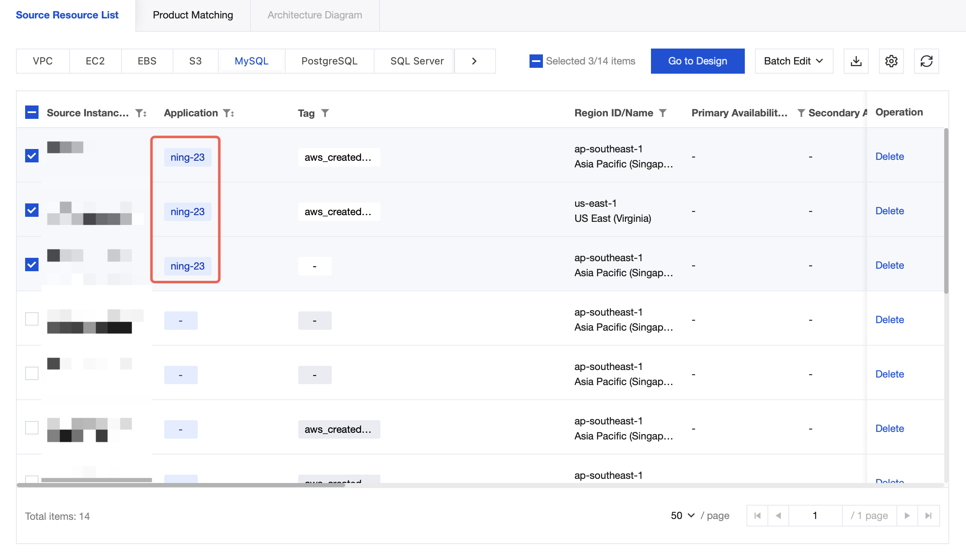Screen dimensions: 966x560
Task: Click the page number input field
Action: click(x=815, y=516)
